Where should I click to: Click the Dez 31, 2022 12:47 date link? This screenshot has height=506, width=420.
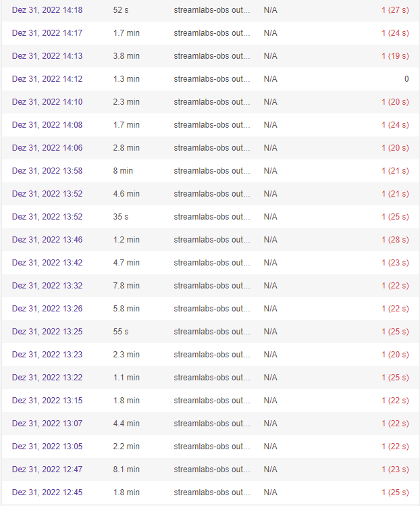pyautogui.click(x=47, y=470)
